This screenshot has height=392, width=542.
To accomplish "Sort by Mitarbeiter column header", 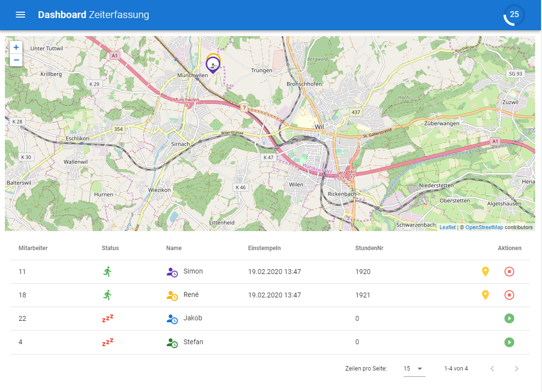I will (33, 248).
